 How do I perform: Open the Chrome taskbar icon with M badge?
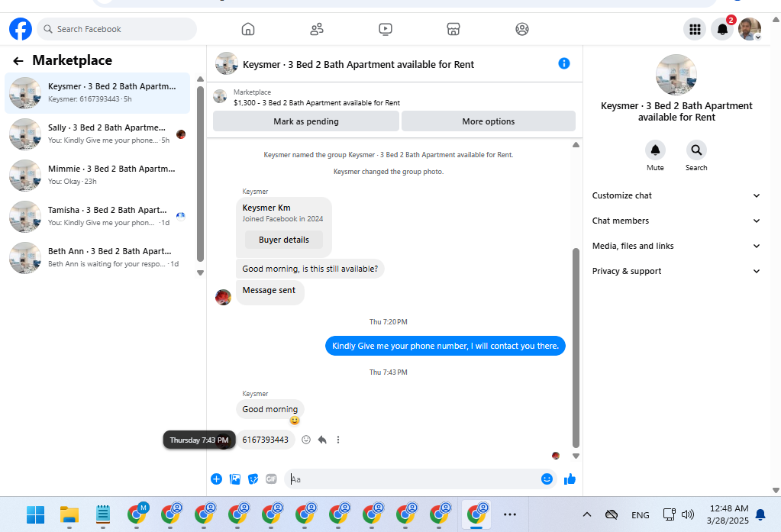(137, 514)
